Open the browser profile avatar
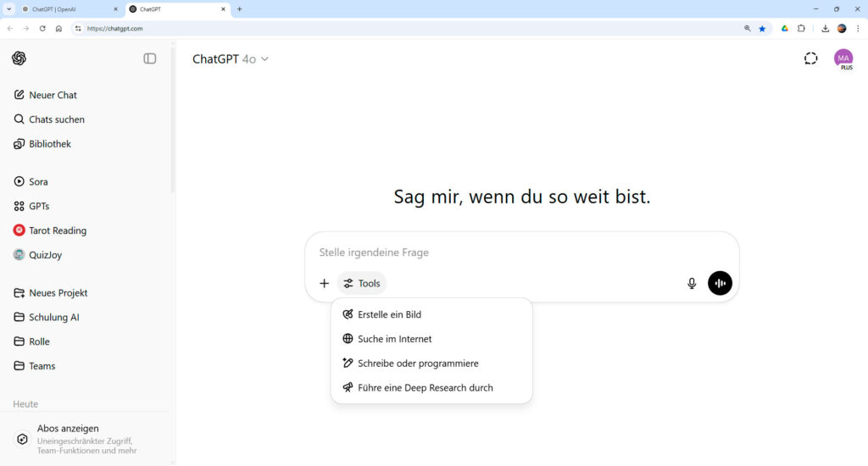This screenshot has width=868, height=466. (842, 28)
